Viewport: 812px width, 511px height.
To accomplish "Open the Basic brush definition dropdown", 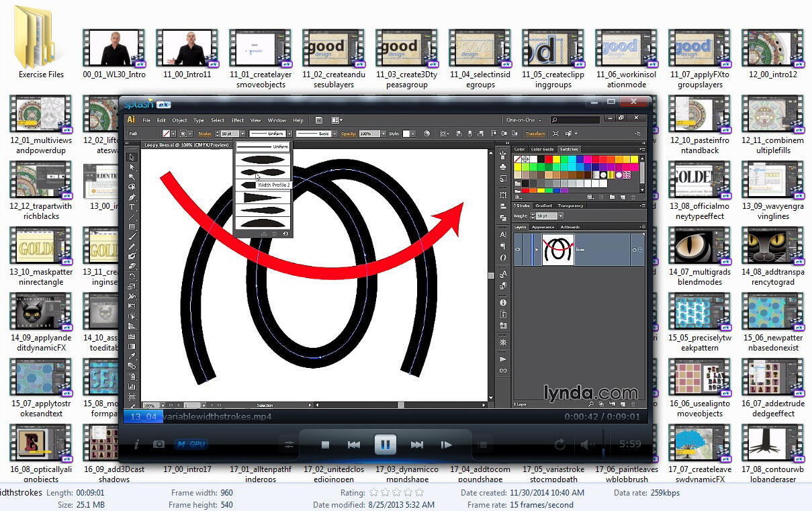I will click(335, 134).
